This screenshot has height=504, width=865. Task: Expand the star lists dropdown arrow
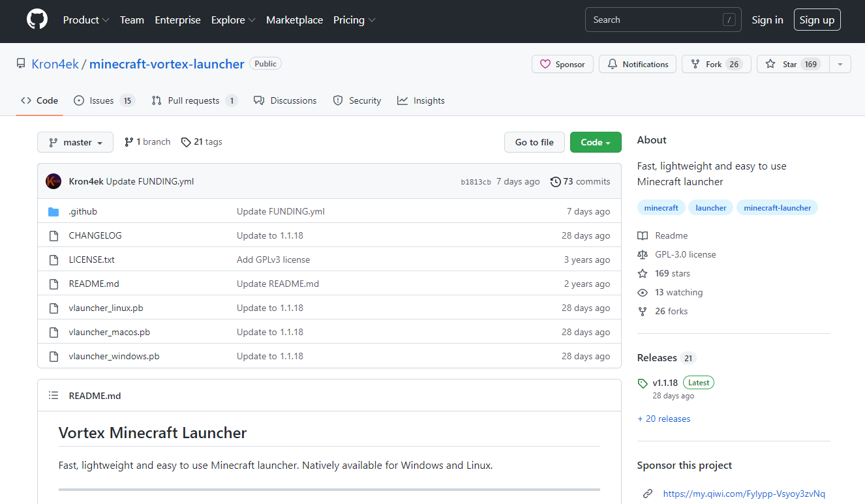[840, 64]
